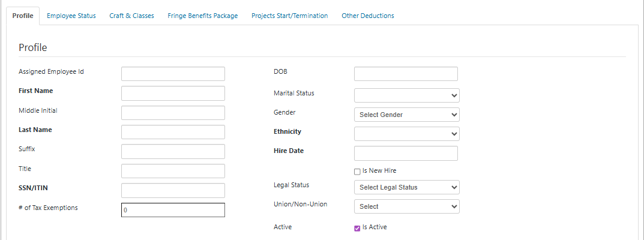
Task: Expand the Select Legal Status dropdown
Action: pos(406,187)
